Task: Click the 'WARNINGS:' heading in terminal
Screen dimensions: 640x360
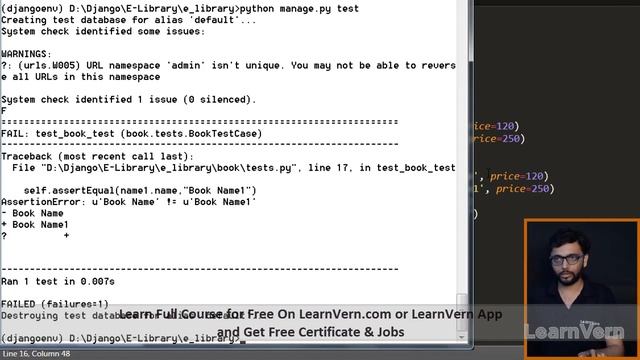Action: [x=27, y=54]
